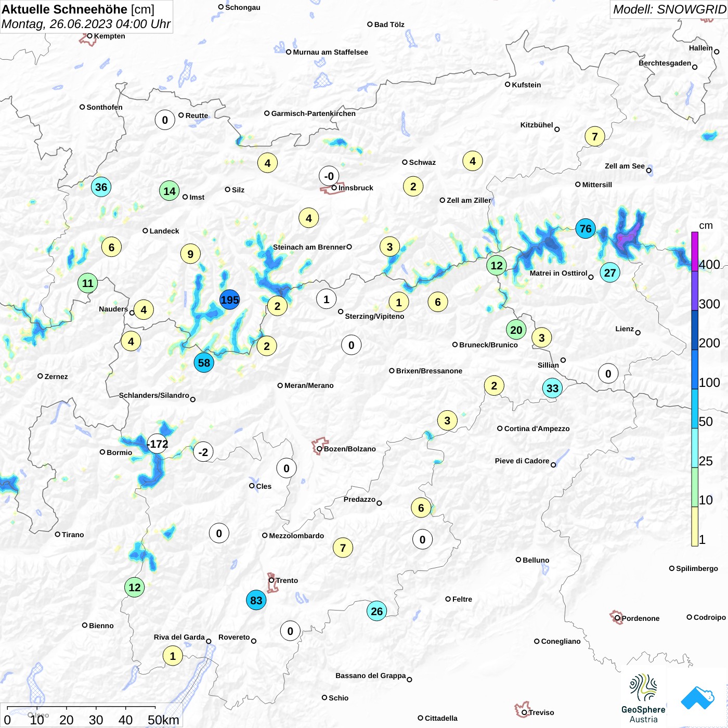
Task: Select the 0 marker beside Reutte
Action: 165,120
